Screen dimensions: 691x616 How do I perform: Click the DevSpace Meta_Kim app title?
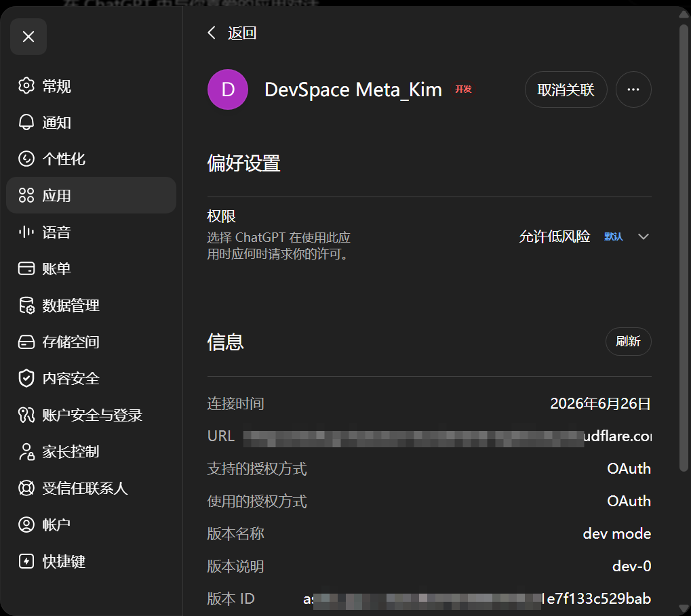tap(353, 90)
